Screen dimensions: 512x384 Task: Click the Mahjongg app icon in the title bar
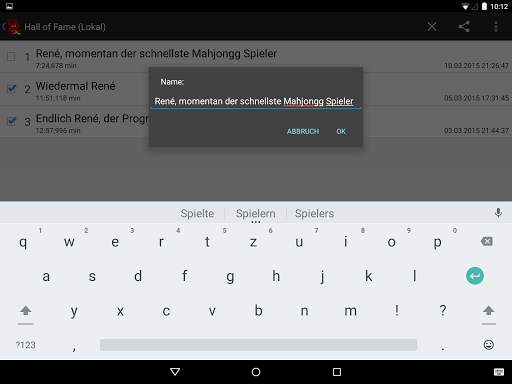pyautogui.click(x=14, y=27)
